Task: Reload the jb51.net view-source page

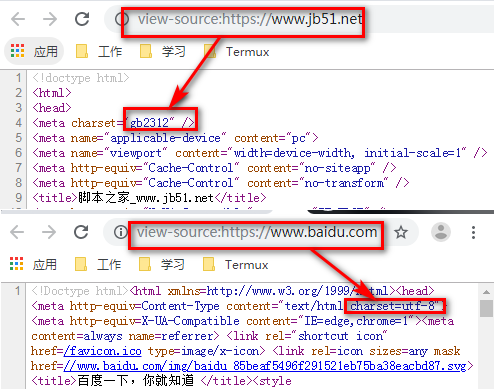Action: pyautogui.click(x=82, y=19)
